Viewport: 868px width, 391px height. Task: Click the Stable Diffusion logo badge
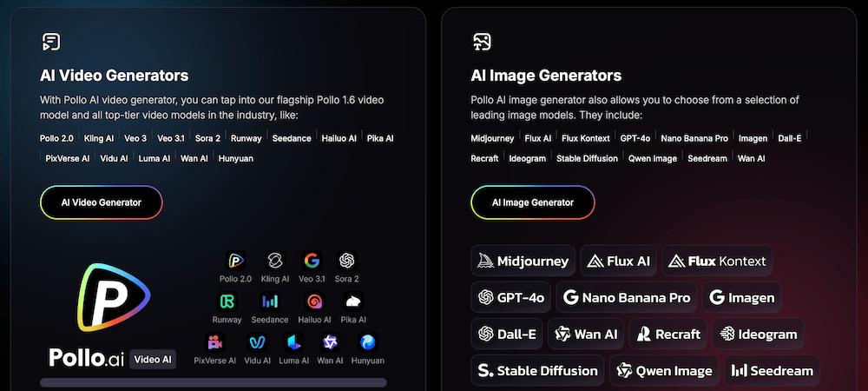tap(538, 370)
